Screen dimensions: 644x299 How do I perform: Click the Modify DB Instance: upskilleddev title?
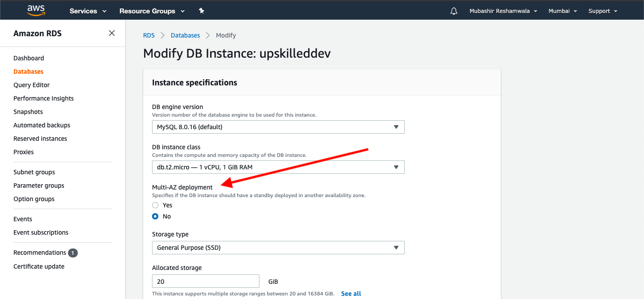coord(237,54)
